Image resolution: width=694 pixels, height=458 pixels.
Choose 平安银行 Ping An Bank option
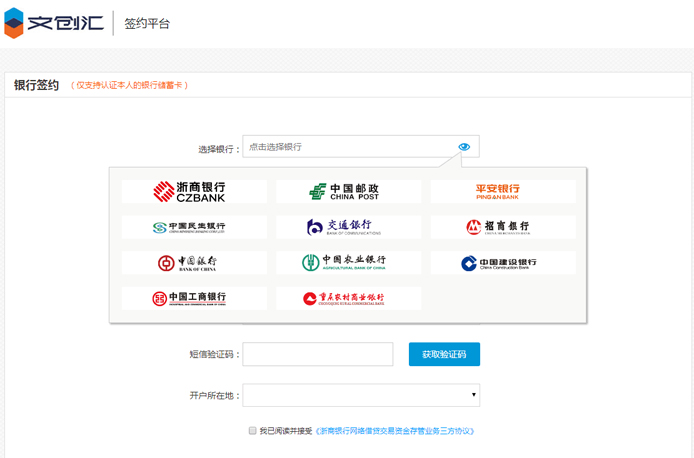503,192
